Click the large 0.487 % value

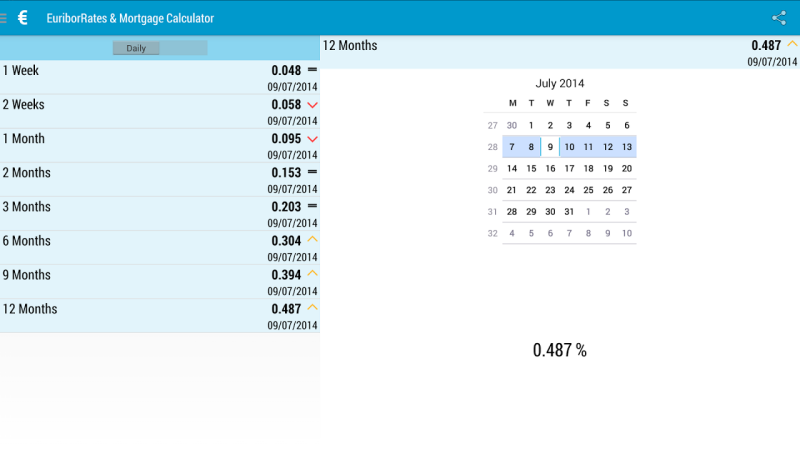[560, 350]
